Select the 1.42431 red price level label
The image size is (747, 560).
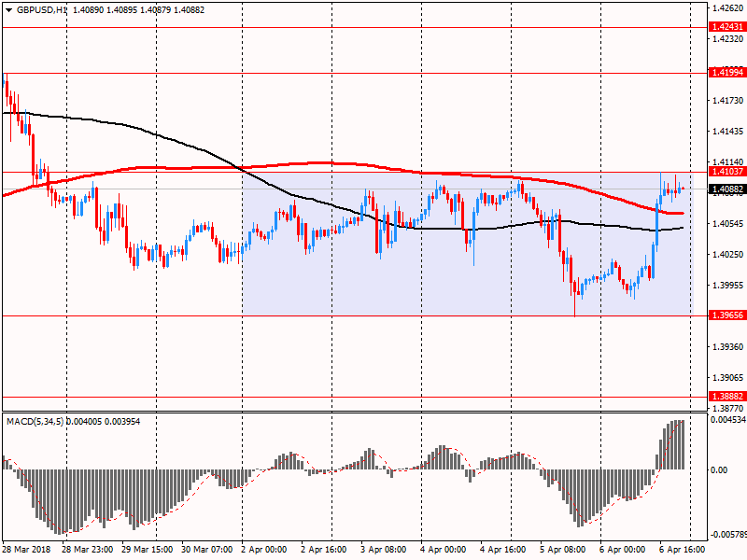727,27
